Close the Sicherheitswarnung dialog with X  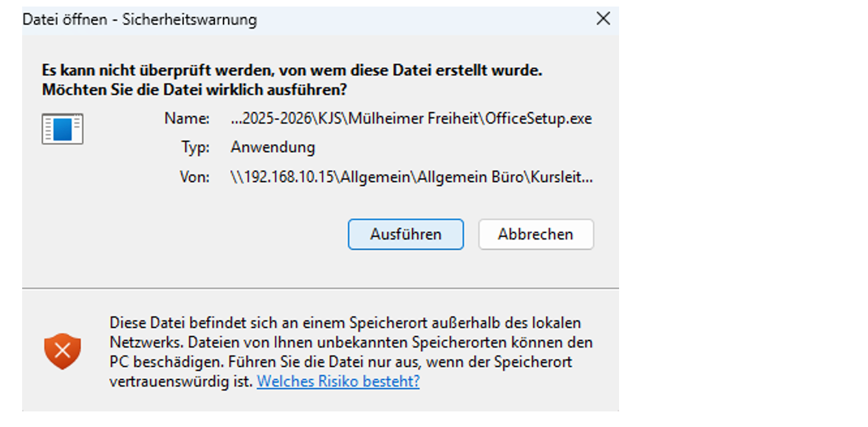click(603, 19)
